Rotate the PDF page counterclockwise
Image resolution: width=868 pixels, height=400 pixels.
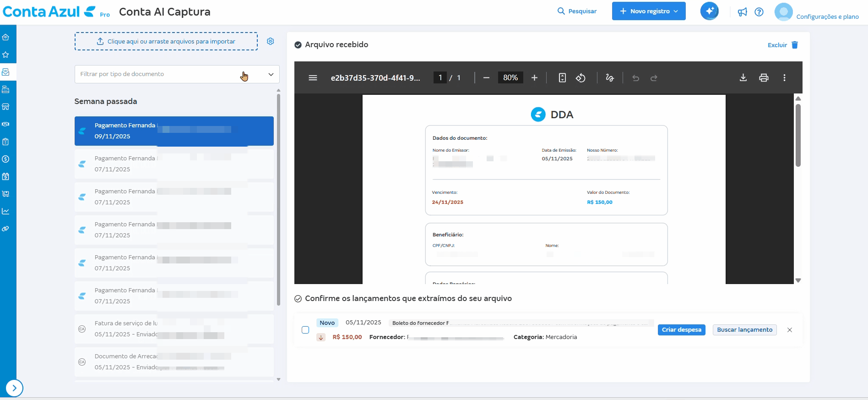coord(580,78)
